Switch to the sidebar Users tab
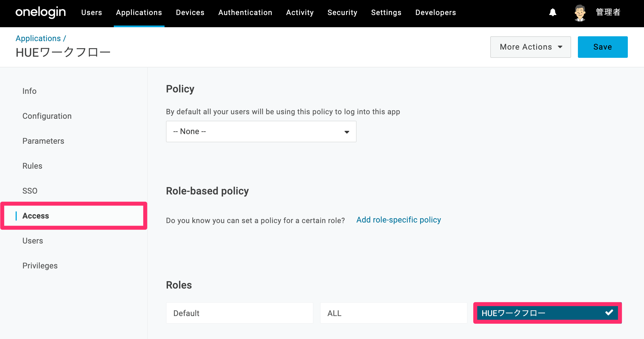The height and width of the screenshot is (339, 644). click(x=33, y=241)
